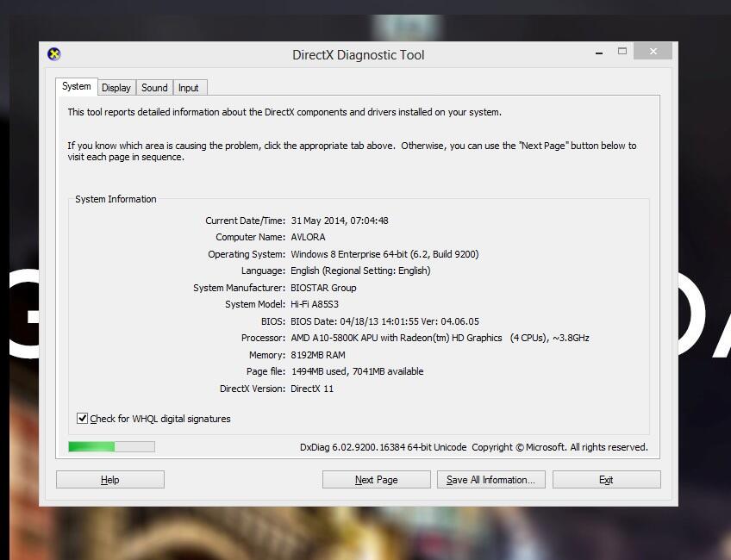Click the date value 31 May 2014, 07:04:48
This screenshot has height=560, width=731.
[x=340, y=221]
